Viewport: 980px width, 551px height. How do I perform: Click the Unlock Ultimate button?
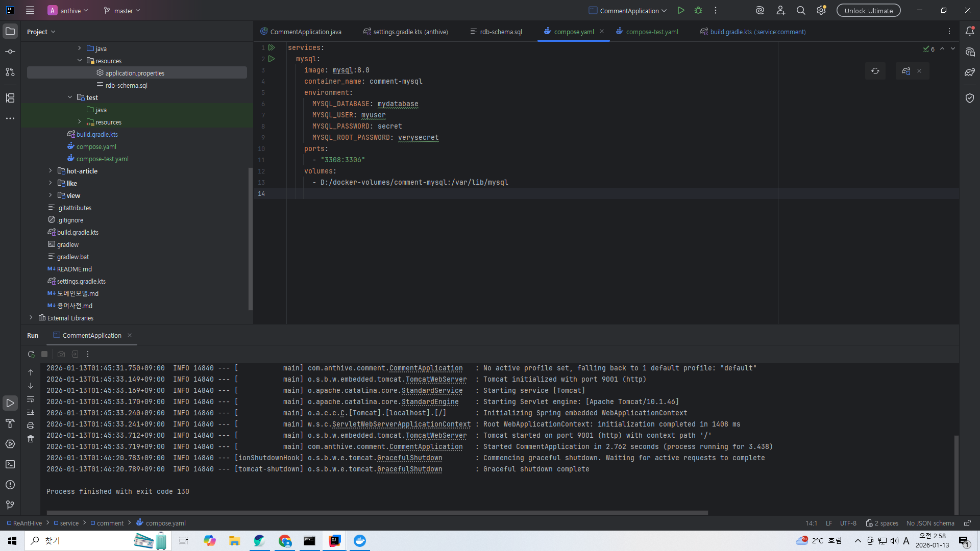868,10
